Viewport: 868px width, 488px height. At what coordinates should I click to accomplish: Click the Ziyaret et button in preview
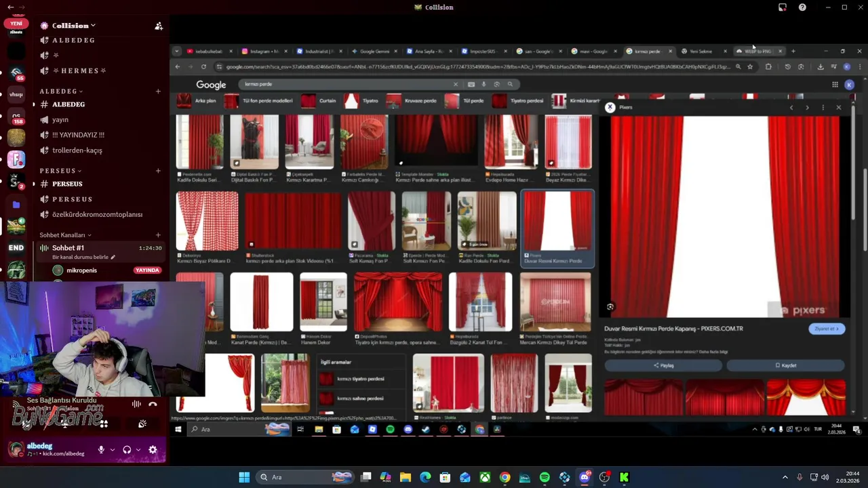[x=827, y=329]
